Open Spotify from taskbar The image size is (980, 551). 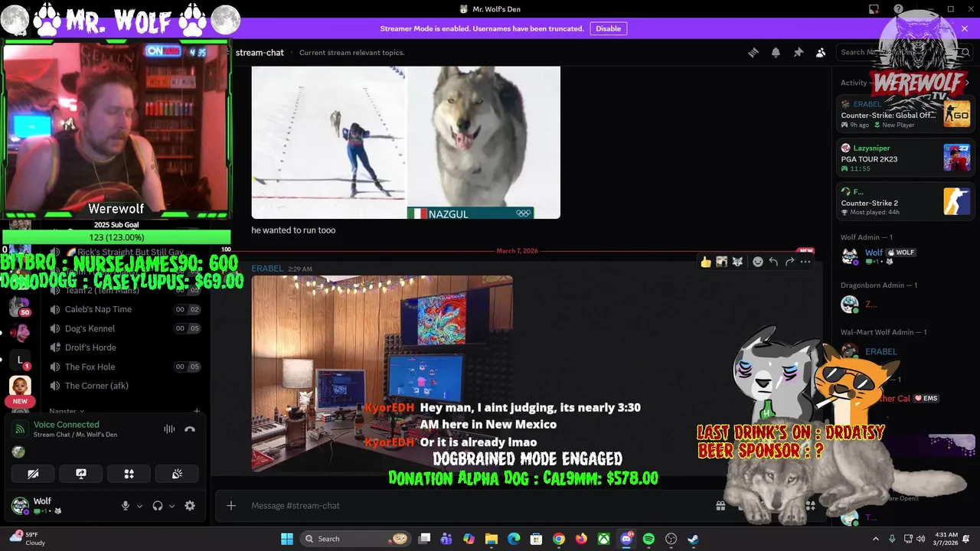click(648, 539)
